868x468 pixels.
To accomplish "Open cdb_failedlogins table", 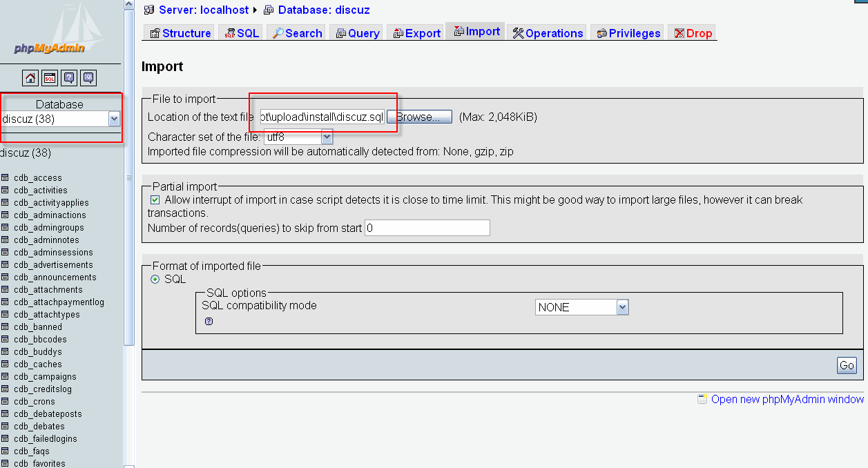I will tap(46, 439).
